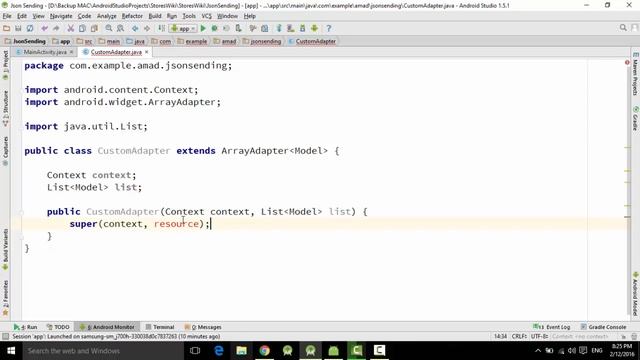Toggle the Structure tool window

(5, 108)
